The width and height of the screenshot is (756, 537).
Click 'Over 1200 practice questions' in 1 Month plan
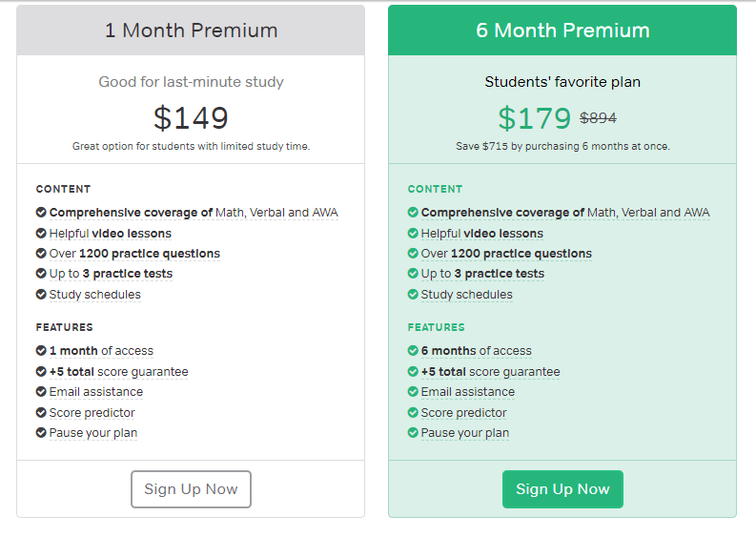134,254
